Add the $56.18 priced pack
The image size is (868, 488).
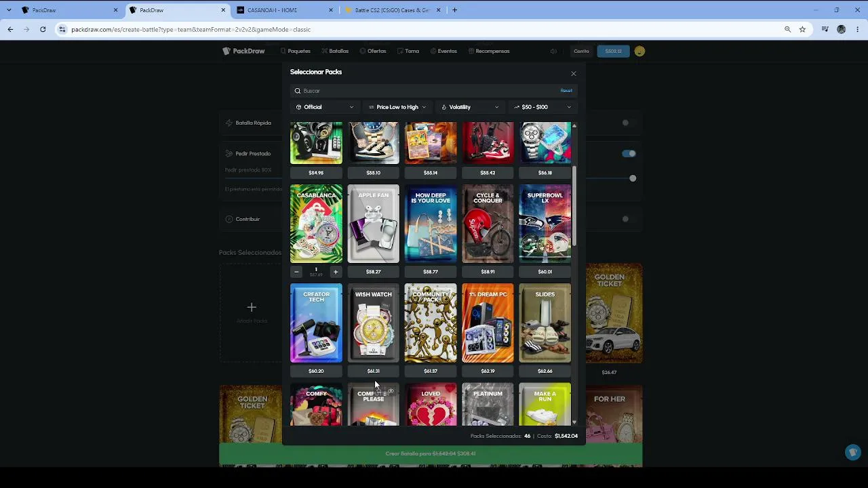[x=545, y=173]
